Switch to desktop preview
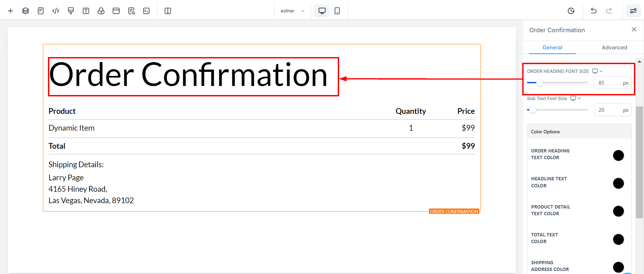This screenshot has width=644, height=274. [322, 11]
